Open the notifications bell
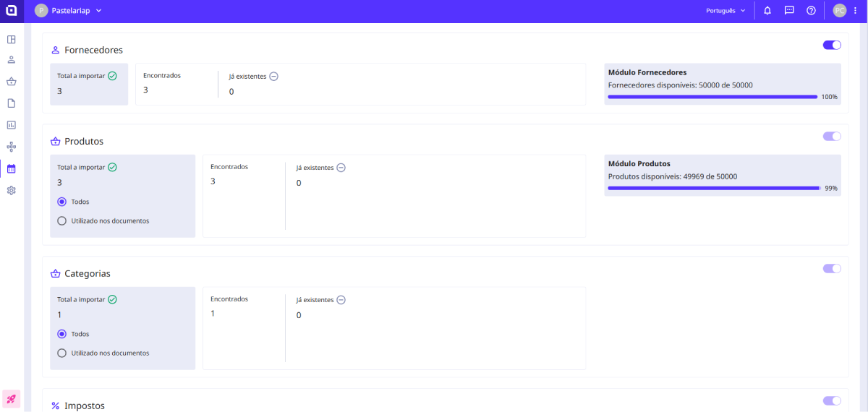This screenshot has width=868, height=412. pos(767,11)
